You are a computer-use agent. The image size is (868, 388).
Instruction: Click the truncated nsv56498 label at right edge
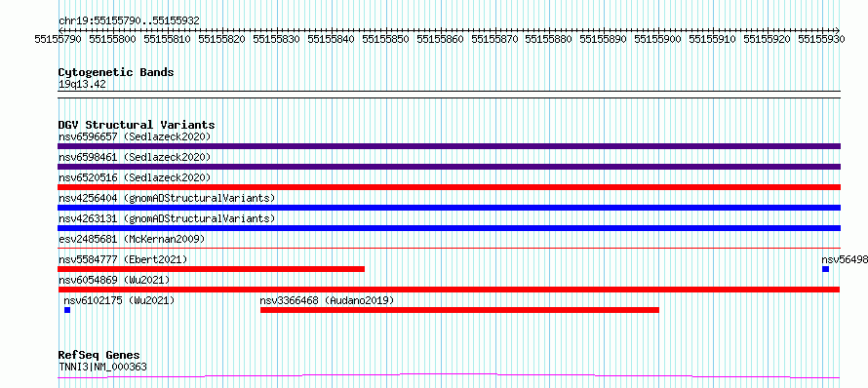[845, 259]
